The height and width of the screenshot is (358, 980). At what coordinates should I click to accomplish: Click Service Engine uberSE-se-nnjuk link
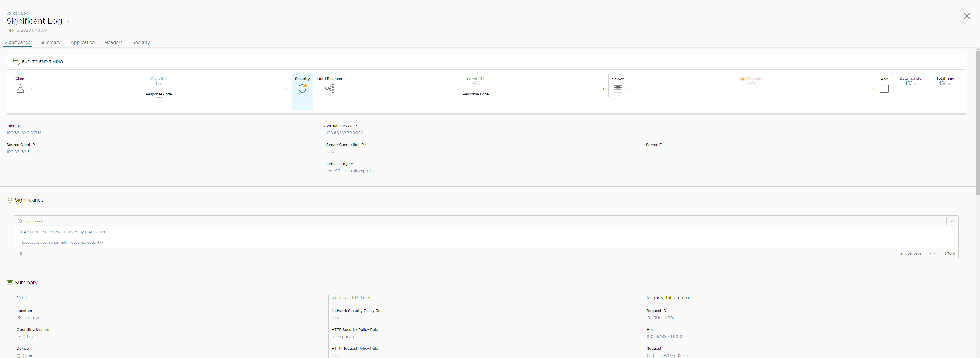tap(349, 171)
